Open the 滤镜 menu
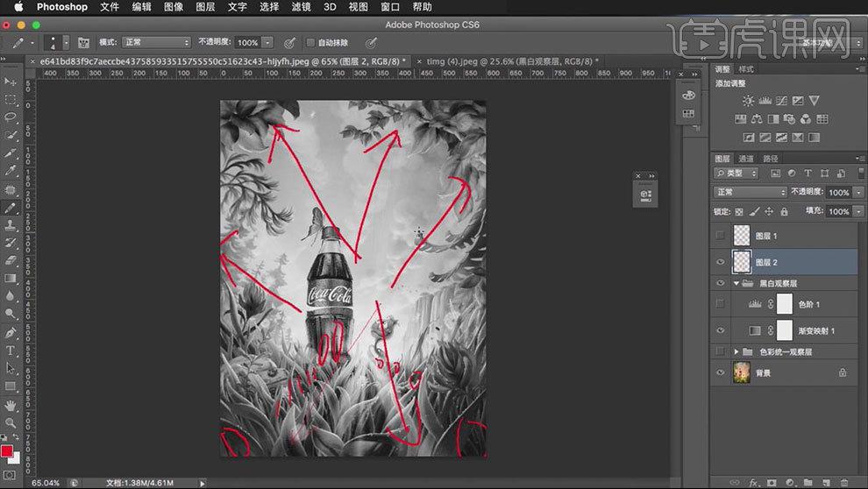 301,7
